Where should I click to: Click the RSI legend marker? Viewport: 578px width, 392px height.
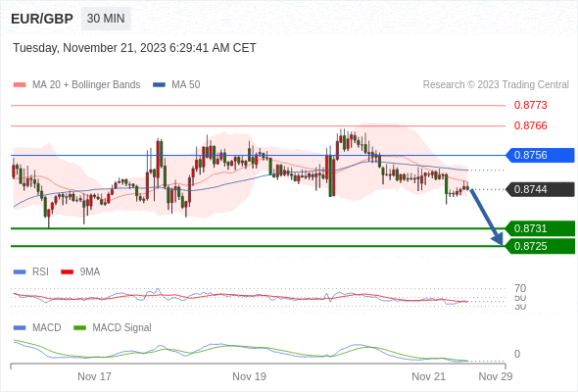(20, 272)
